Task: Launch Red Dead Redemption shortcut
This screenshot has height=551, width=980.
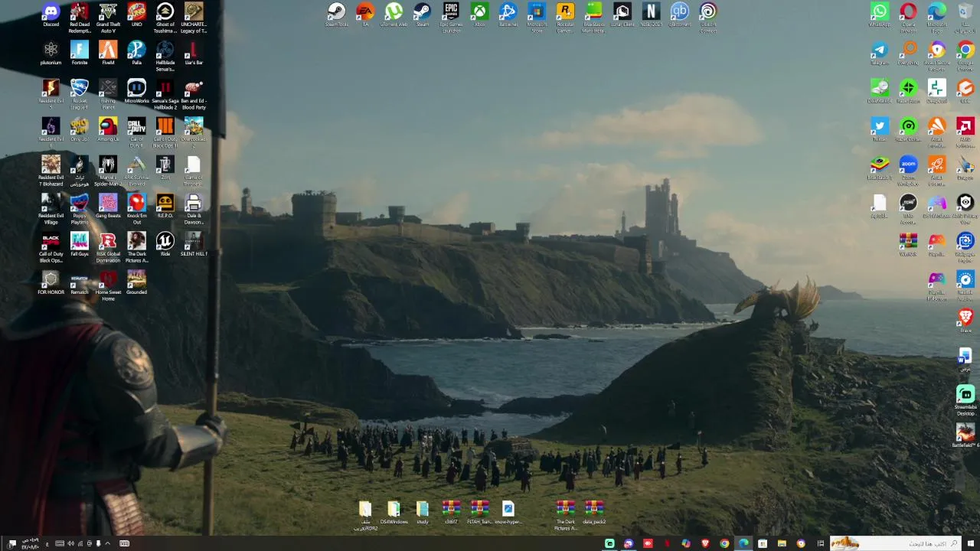Action: tap(80, 18)
